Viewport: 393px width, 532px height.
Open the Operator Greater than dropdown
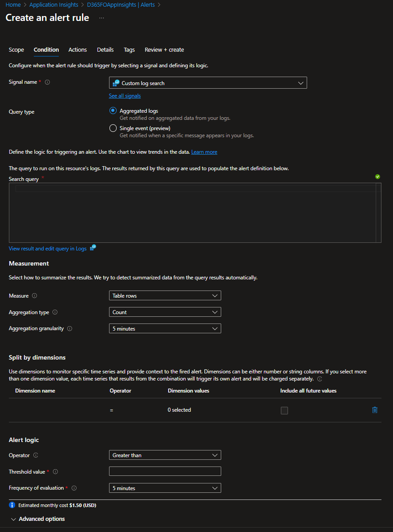coord(165,455)
